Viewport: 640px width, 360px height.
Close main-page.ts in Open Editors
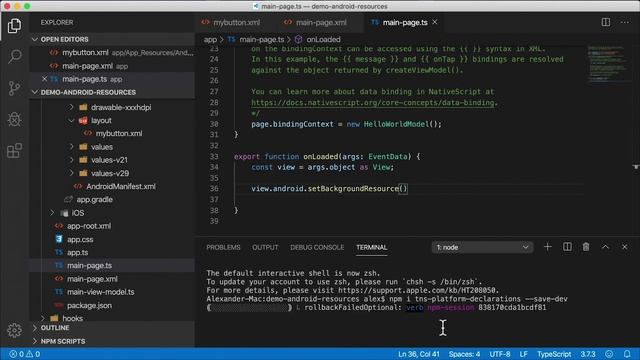44,79
